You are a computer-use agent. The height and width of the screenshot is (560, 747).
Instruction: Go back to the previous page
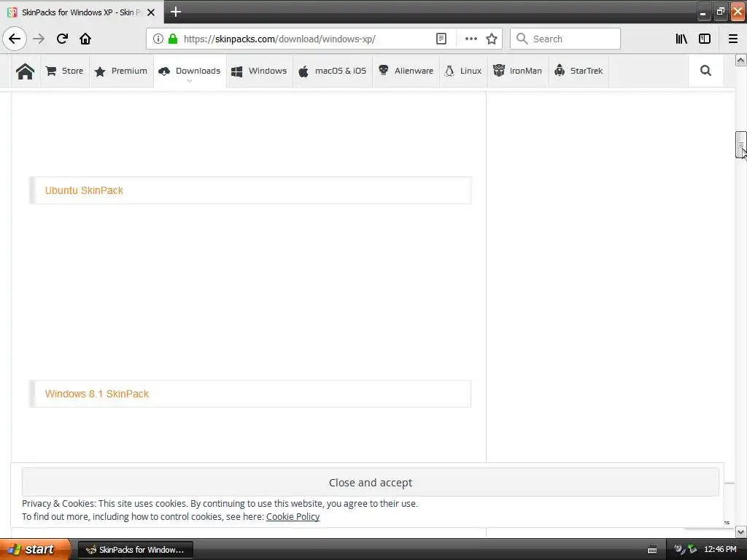15,39
